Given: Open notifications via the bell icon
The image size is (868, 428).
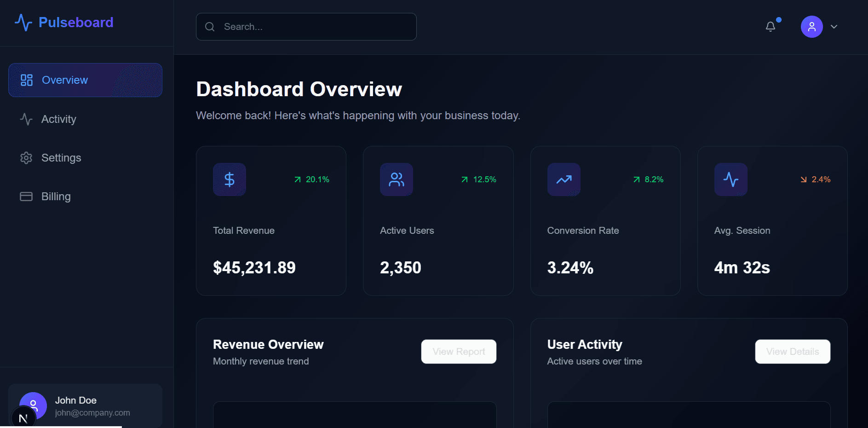Looking at the screenshot, I should click(x=770, y=26).
